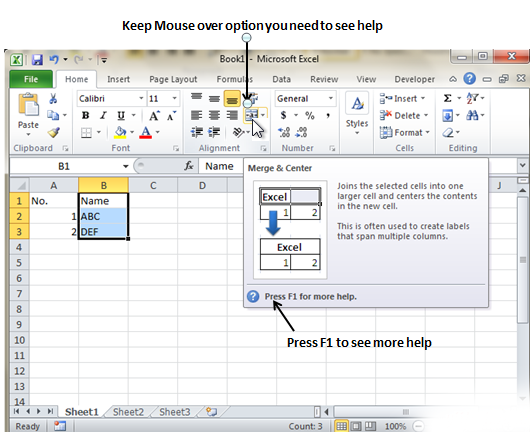Switch to Page Layout view in status bar

coord(356,426)
